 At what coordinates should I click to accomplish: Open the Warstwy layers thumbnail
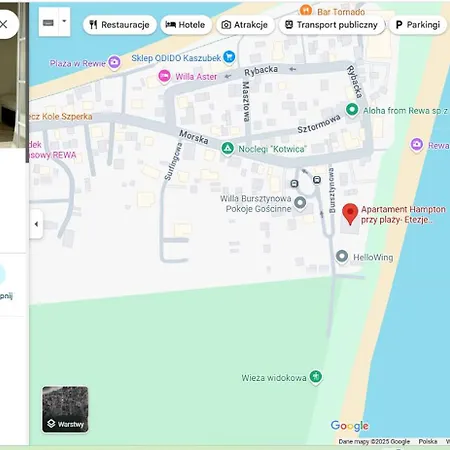point(65,409)
